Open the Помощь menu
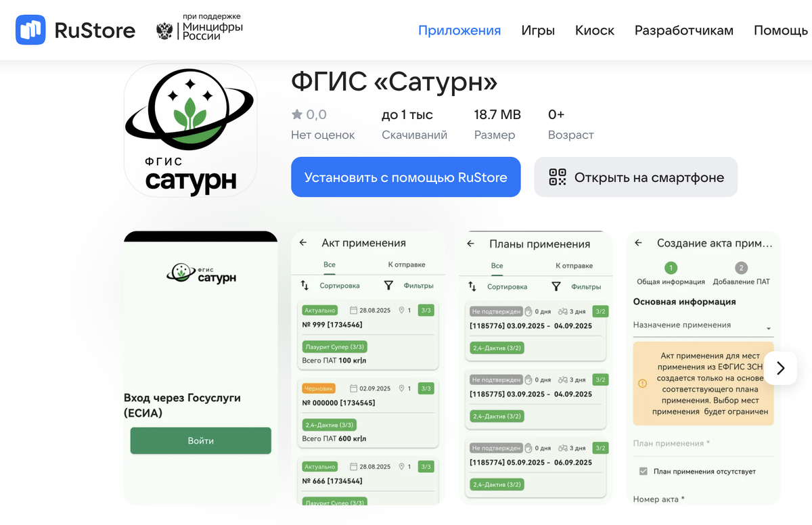The width and height of the screenshot is (812, 525). click(x=781, y=30)
